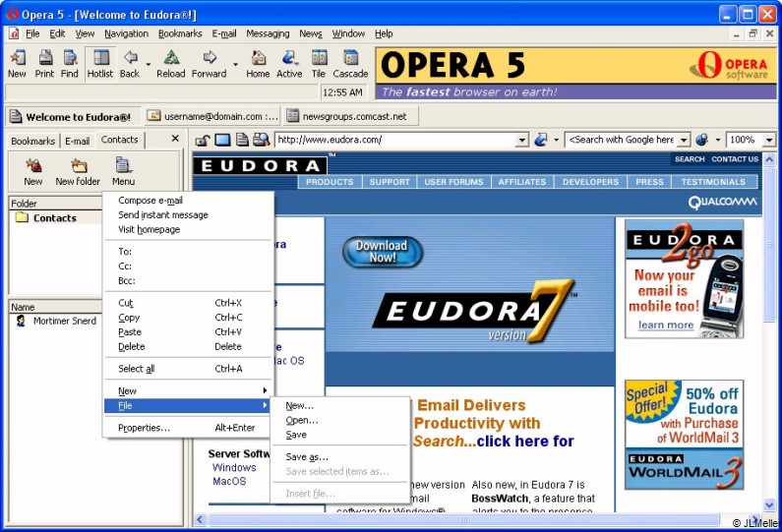The image size is (782, 532).
Task: Tile the open windows
Action: point(319,64)
